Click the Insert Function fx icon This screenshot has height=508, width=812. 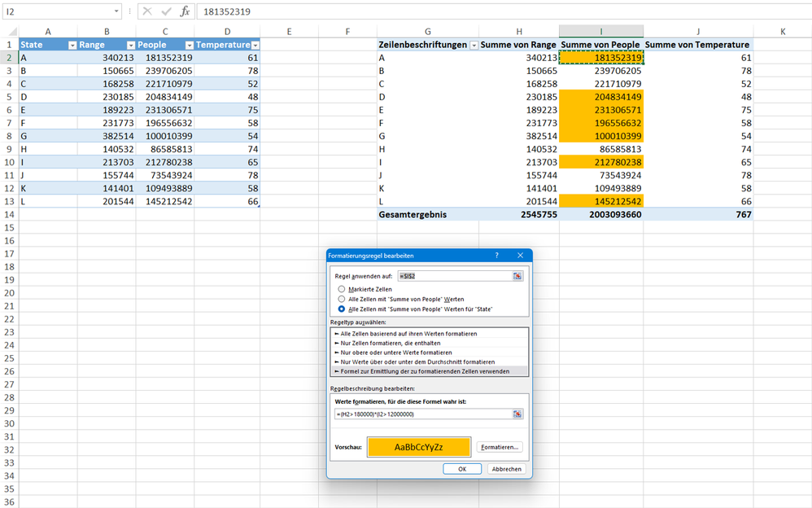pyautogui.click(x=185, y=11)
